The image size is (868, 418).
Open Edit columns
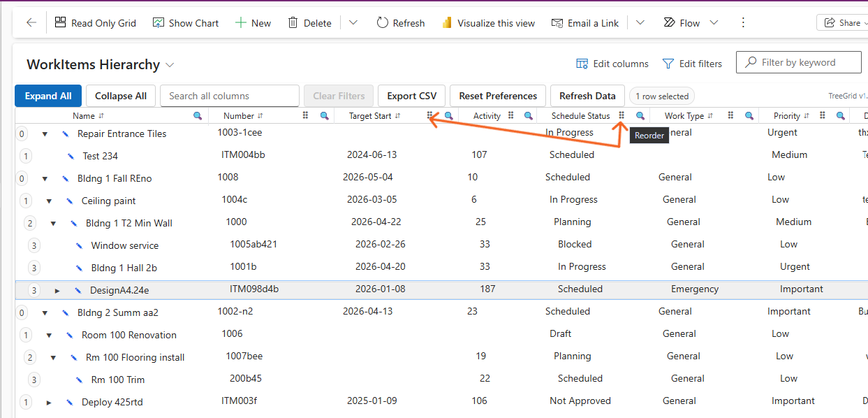(x=612, y=64)
